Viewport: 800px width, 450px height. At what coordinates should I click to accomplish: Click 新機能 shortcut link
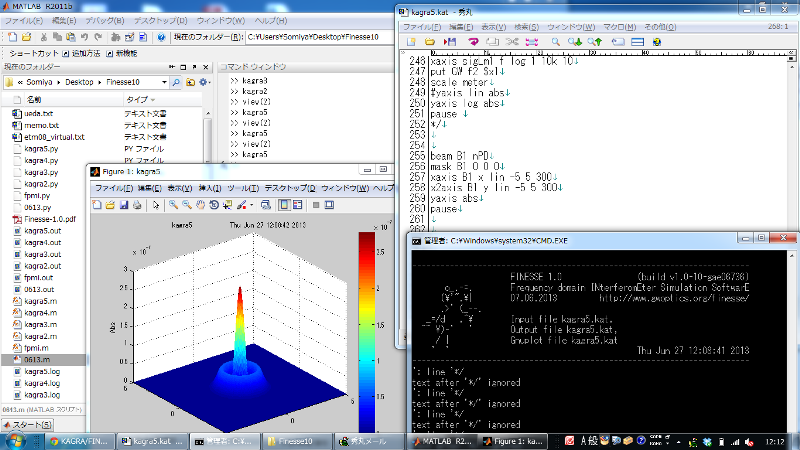121,53
